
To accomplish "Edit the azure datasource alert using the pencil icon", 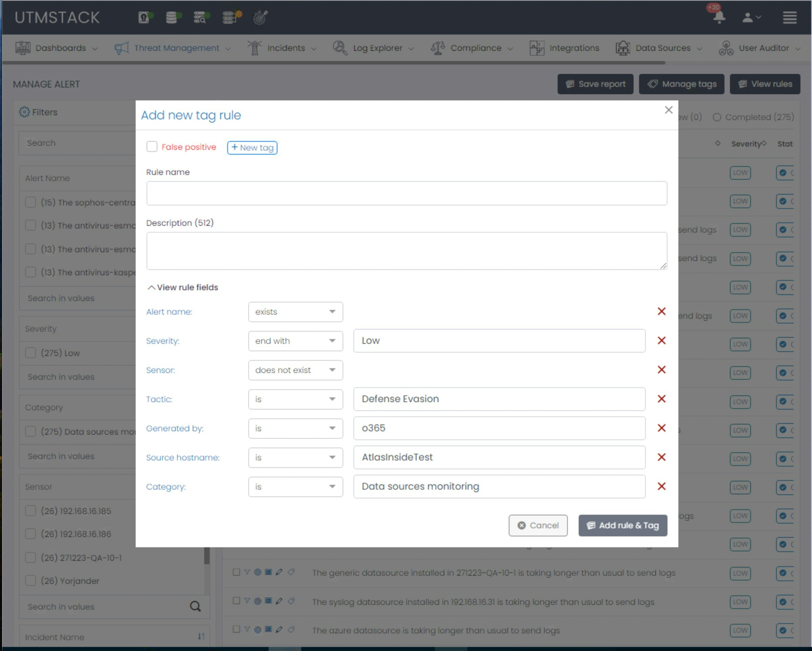I will click(279, 630).
